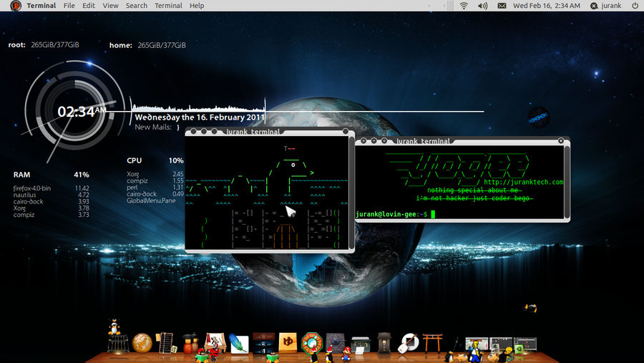Focus the title bar of the ASCII-art terminal
Screen dimensions: 644x363
point(270,132)
